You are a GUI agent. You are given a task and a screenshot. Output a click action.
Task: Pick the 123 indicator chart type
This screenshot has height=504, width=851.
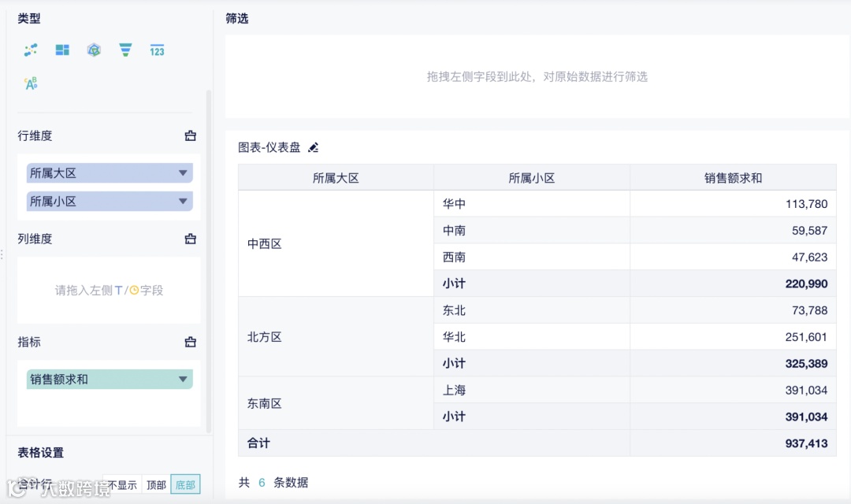click(x=157, y=50)
